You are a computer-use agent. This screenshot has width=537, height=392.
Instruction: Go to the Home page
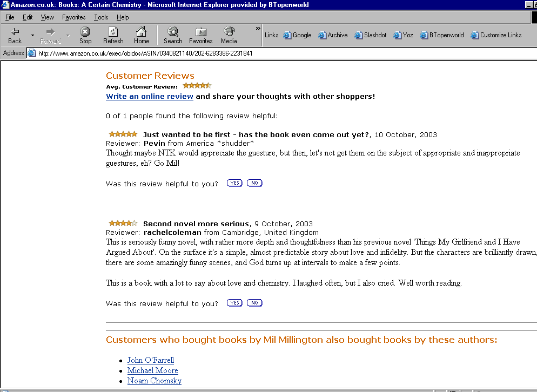point(142,35)
